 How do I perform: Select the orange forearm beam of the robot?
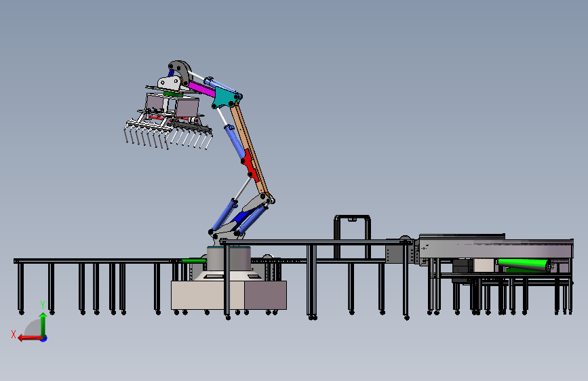point(250,150)
